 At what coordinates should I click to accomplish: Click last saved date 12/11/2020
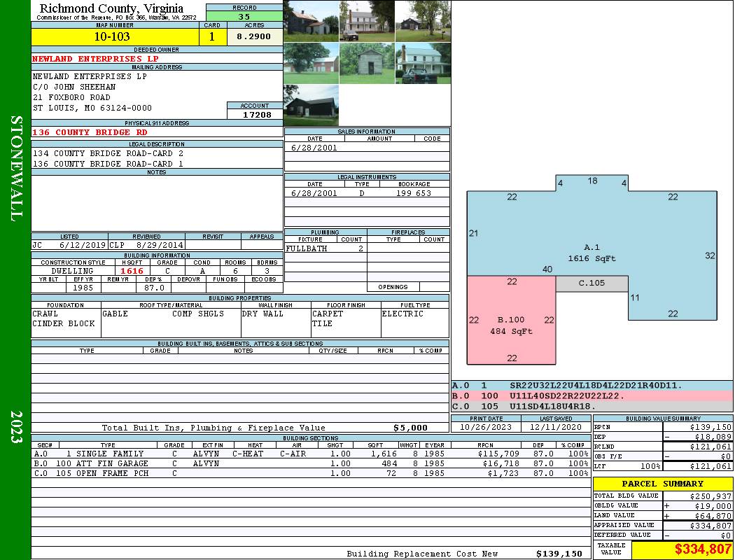556,427
